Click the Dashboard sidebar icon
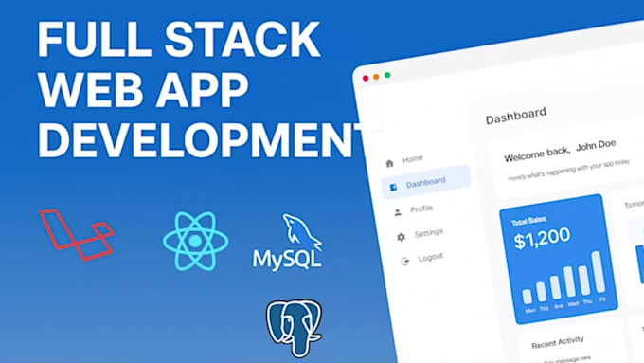This screenshot has width=644, height=363. (x=393, y=187)
